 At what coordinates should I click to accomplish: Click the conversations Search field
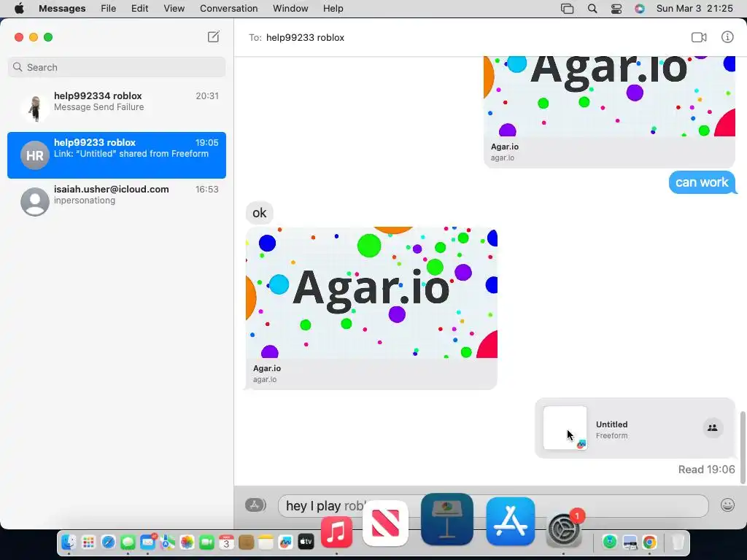coord(117,67)
